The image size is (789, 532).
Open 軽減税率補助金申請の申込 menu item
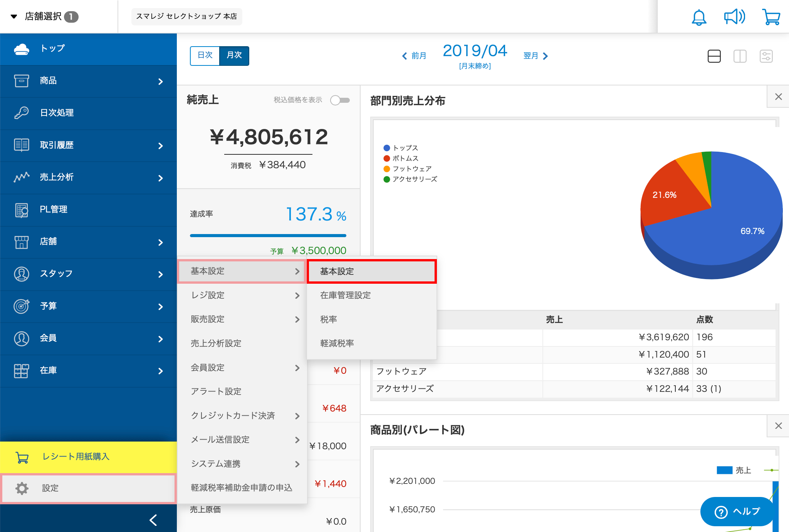pyautogui.click(x=242, y=488)
